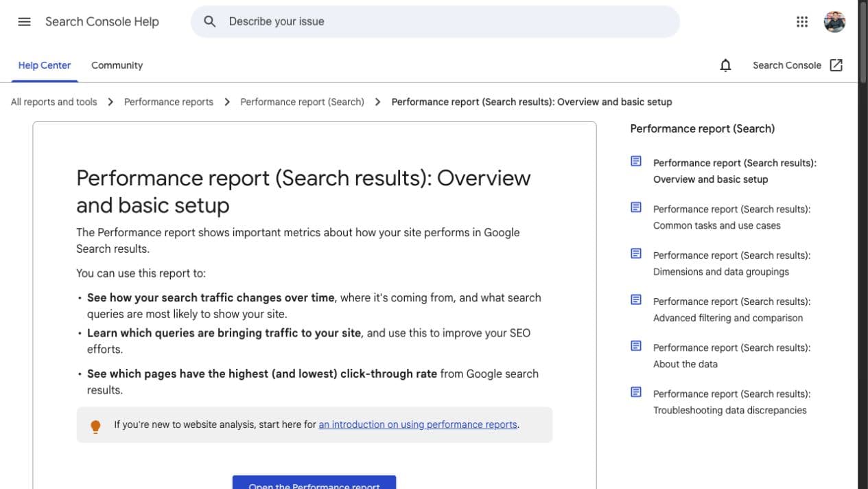This screenshot has height=489, width=868.
Task: Click the Search Console Help title
Action: (102, 21)
